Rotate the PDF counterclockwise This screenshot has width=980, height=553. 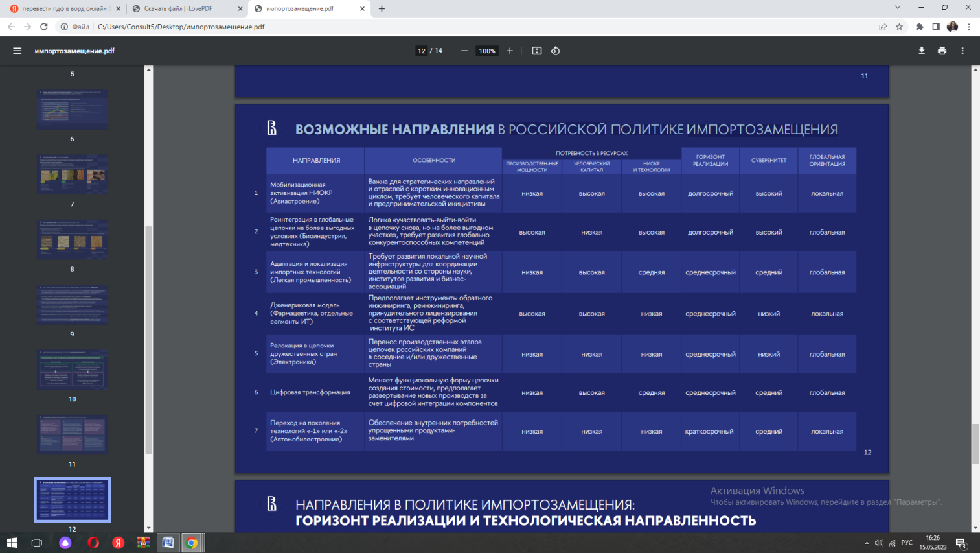click(555, 51)
